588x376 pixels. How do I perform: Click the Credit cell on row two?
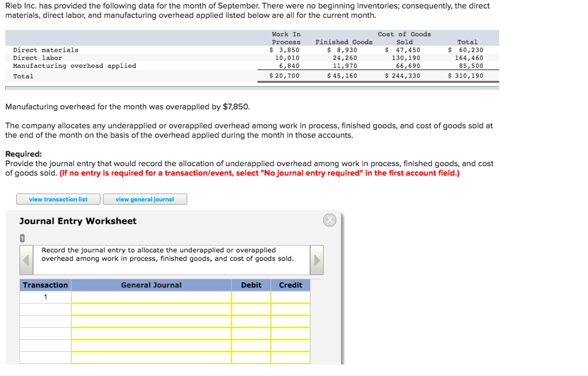coord(291,308)
